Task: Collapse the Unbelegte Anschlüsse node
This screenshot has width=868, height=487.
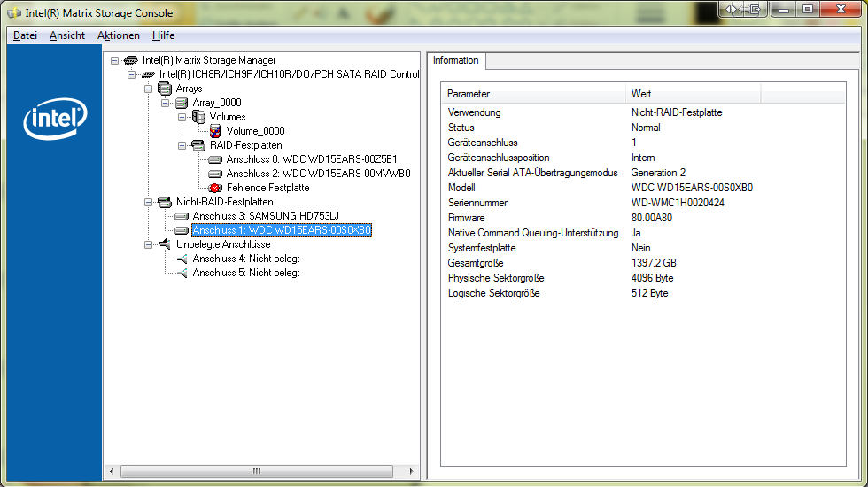Action: [x=149, y=244]
